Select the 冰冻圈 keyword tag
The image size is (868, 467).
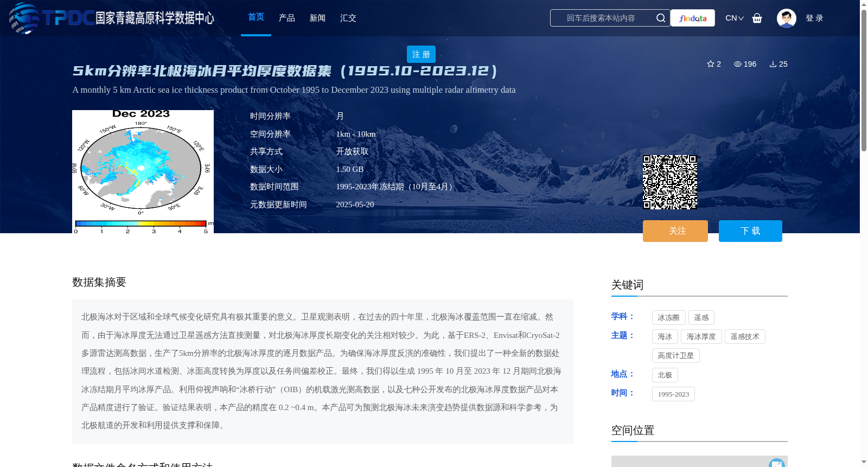click(668, 318)
